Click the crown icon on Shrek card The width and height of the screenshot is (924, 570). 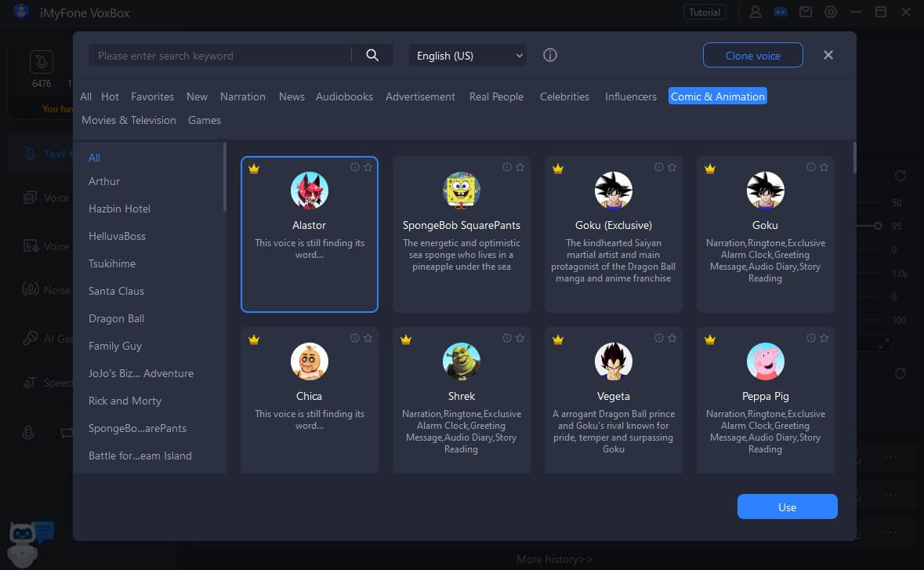[406, 339]
